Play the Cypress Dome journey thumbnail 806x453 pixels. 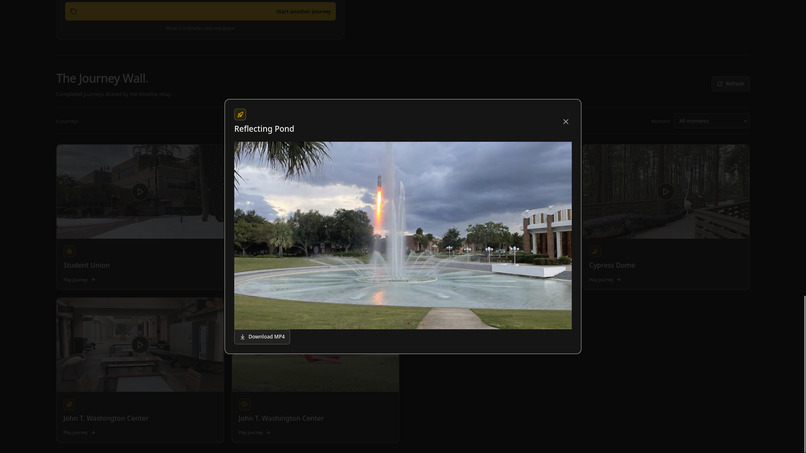point(666,192)
